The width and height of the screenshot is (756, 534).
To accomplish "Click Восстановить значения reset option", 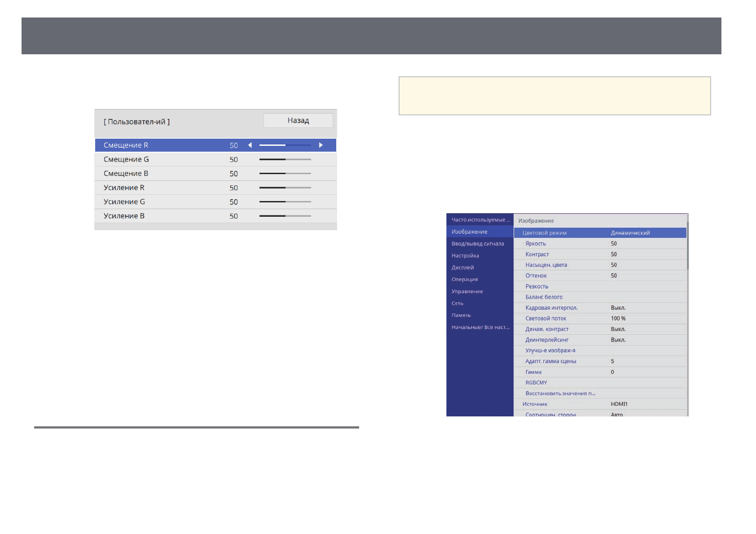I will [600, 394].
